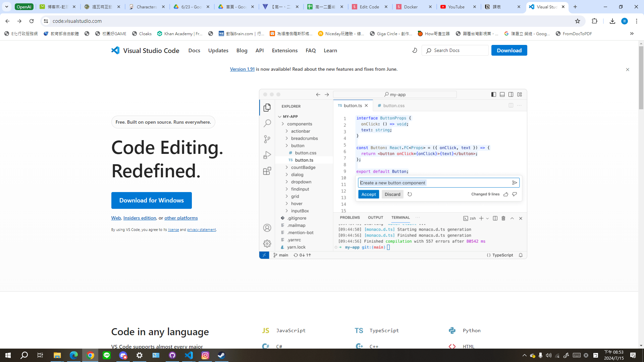Click the Manage gear icon in demo
644x362 pixels.
(267, 243)
